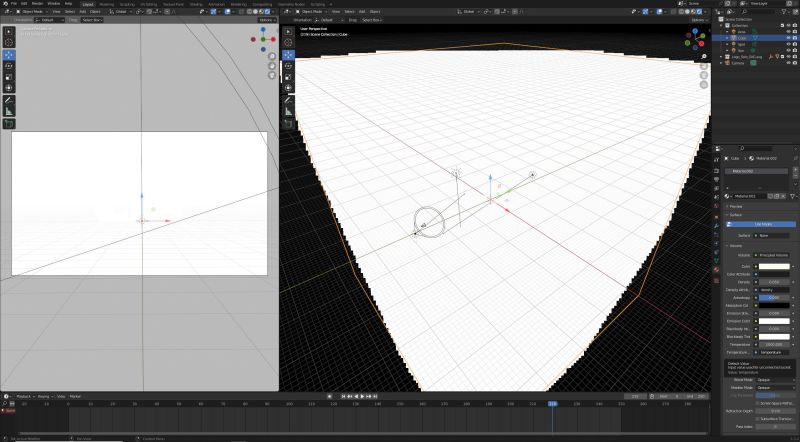Open Orientation Default dropdown in left viewport
The width and height of the screenshot is (800, 442).
point(50,20)
